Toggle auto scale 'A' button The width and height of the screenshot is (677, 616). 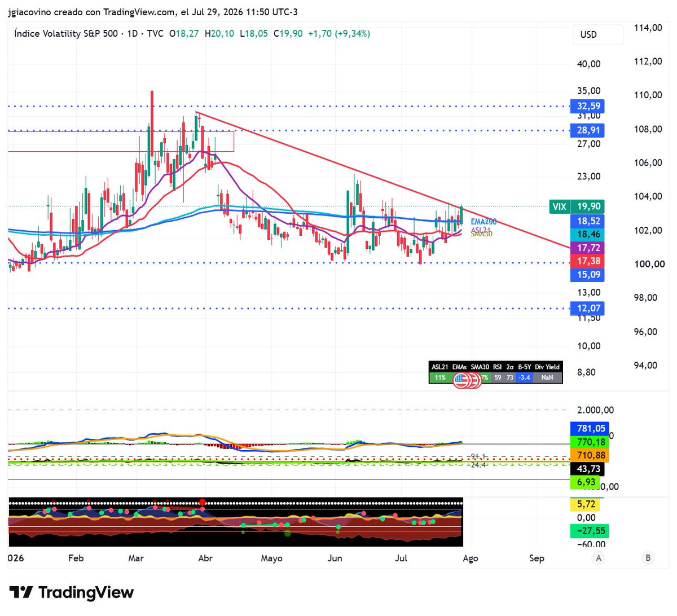pyautogui.click(x=599, y=558)
